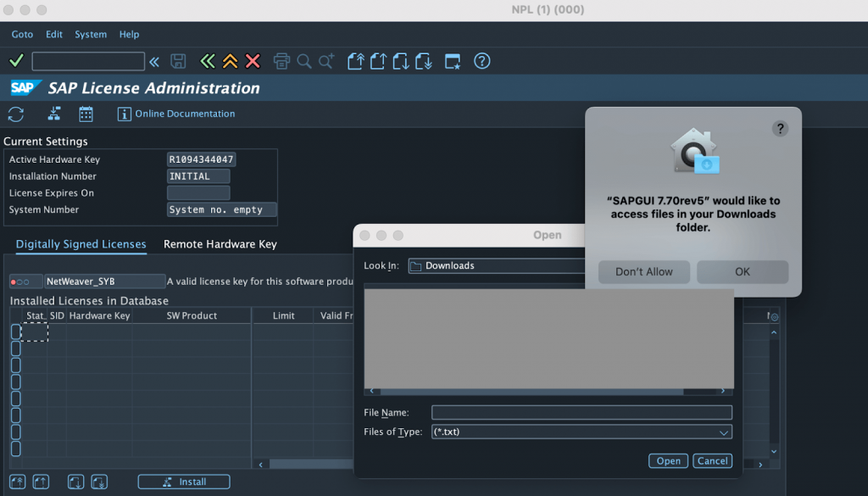Screen dimensions: 868x496
Task: Cancel with the red X toolbar icon
Action: (253, 61)
